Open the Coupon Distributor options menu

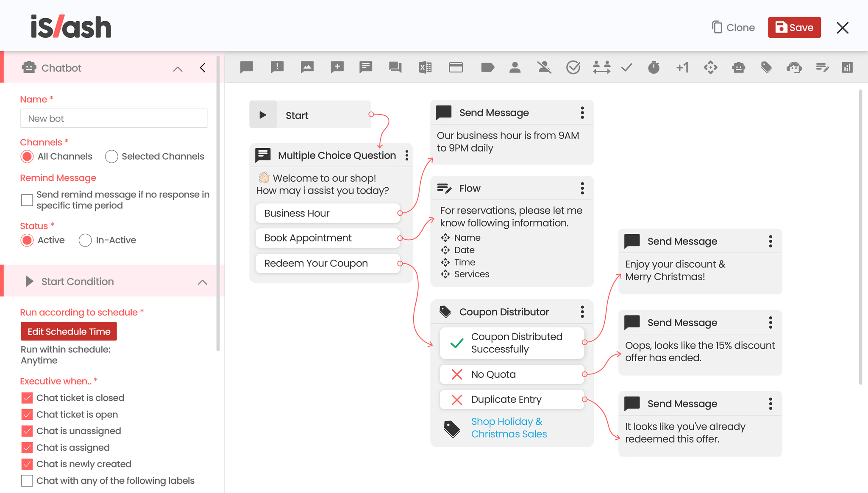pyautogui.click(x=582, y=312)
